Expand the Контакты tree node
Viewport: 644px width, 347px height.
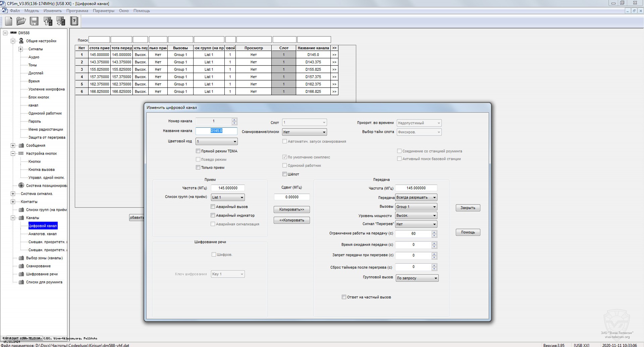[13, 202]
